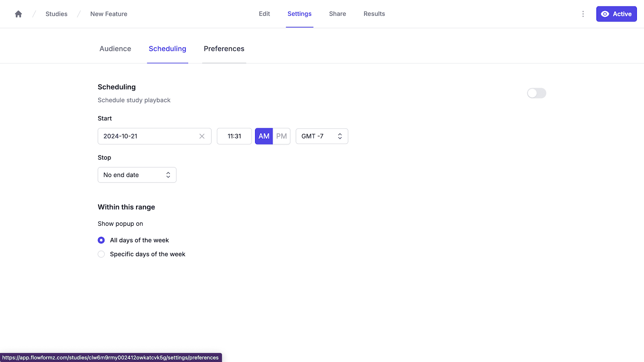This screenshot has height=362, width=644.
Task: Expand the No end date dropdown
Action: [137, 175]
